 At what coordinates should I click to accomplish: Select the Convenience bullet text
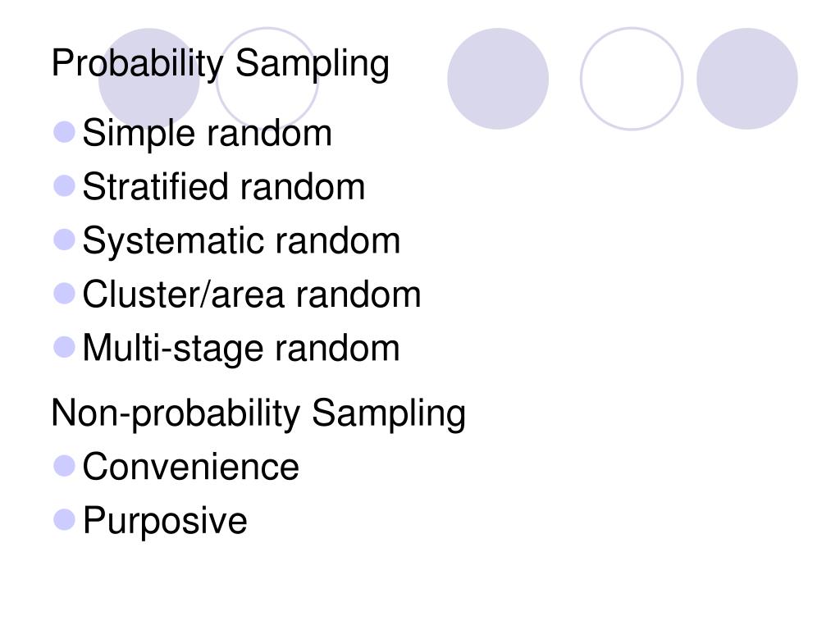click(190, 467)
